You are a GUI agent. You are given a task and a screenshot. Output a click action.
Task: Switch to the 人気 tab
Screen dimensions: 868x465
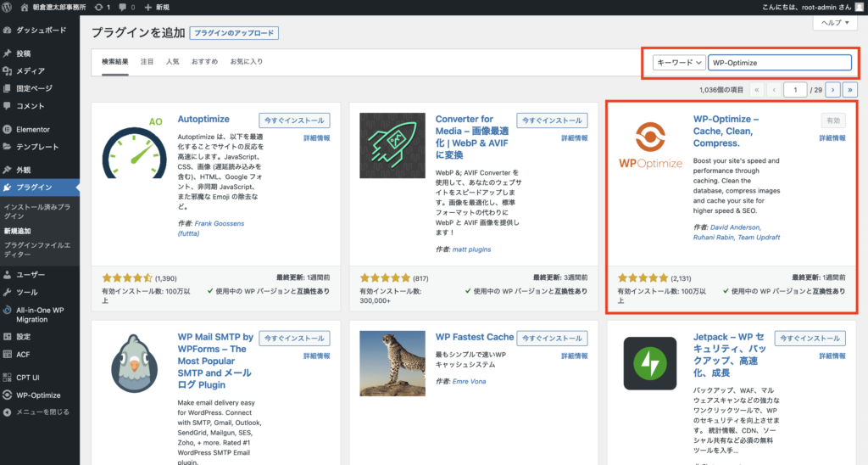click(x=172, y=62)
